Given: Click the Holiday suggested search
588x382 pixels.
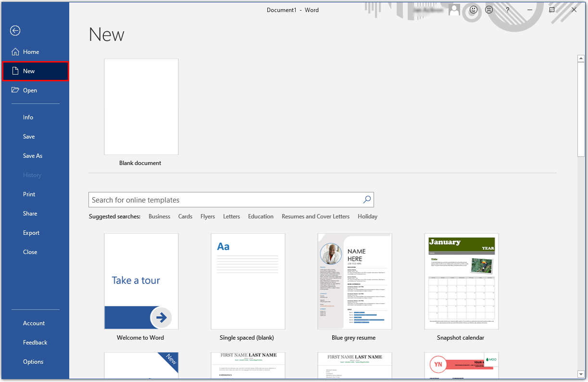Looking at the screenshot, I should pos(367,216).
